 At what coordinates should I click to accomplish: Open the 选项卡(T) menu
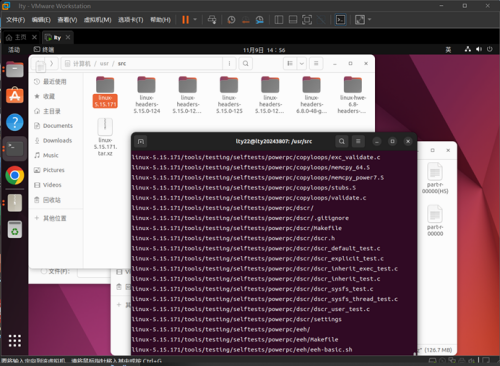(131, 20)
